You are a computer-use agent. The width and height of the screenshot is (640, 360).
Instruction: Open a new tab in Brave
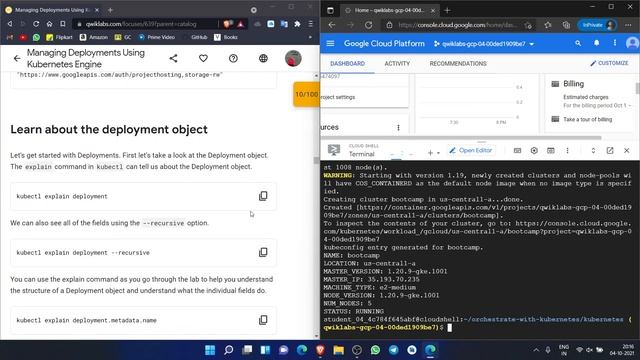110,10
